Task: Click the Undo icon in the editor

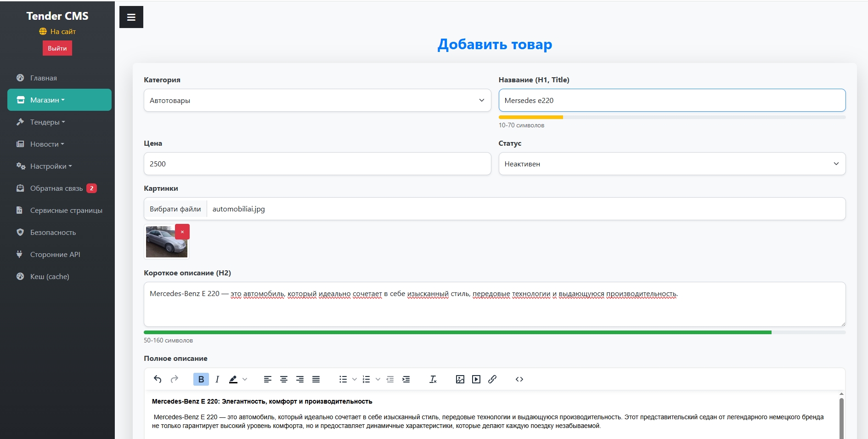Action: (x=157, y=379)
